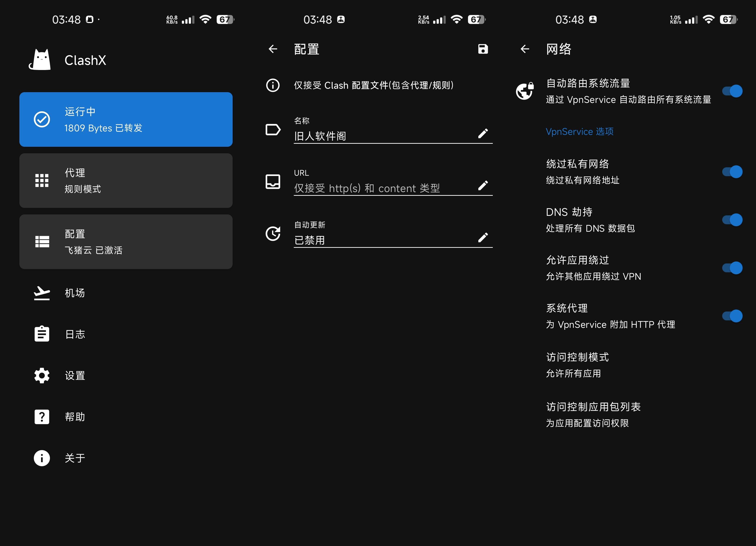756x546 pixels.
Task: Click the info icon for 关于
Action: [42, 458]
